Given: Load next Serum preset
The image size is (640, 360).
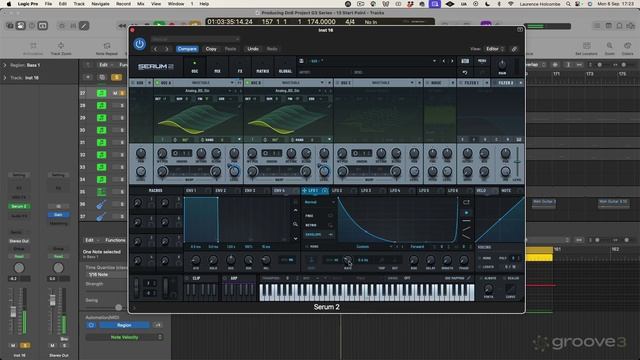Looking at the screenshot, I should pos(452,61).
